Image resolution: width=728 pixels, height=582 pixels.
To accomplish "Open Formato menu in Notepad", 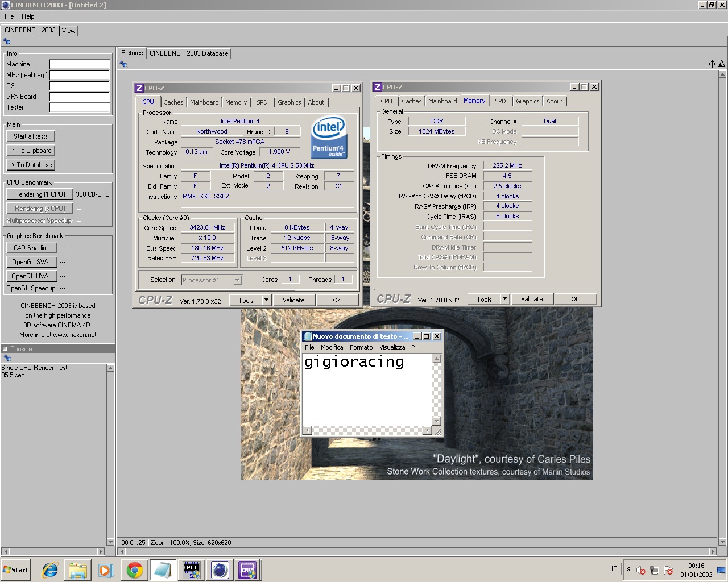I will coord(361,347).
